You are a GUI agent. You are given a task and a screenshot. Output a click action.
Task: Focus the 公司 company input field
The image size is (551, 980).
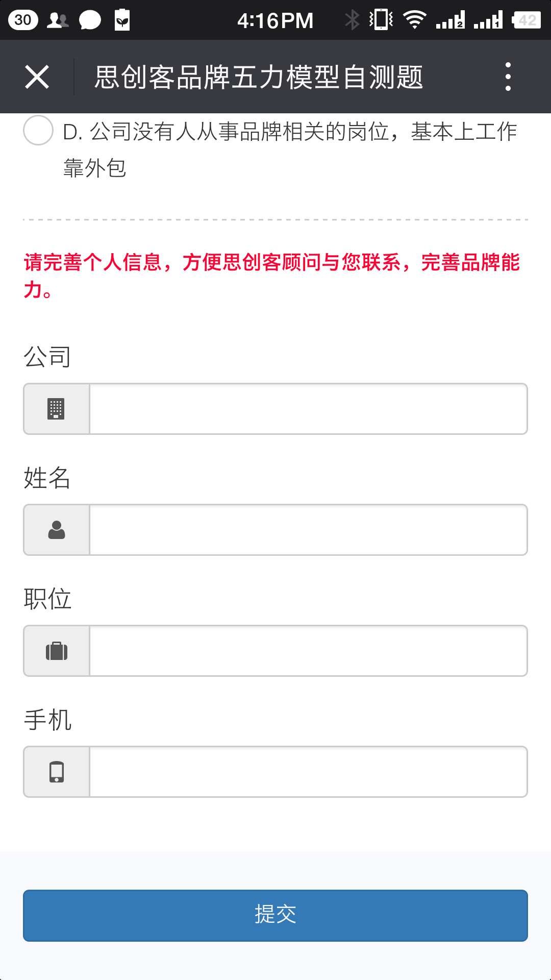[308, 409]
